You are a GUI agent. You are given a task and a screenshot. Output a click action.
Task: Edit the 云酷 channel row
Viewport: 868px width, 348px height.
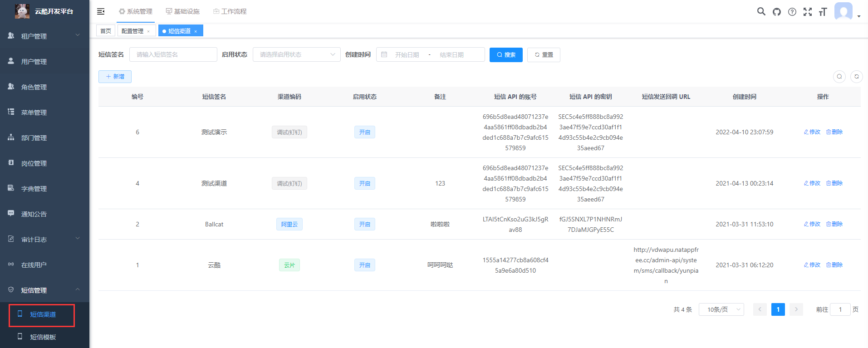812,265
